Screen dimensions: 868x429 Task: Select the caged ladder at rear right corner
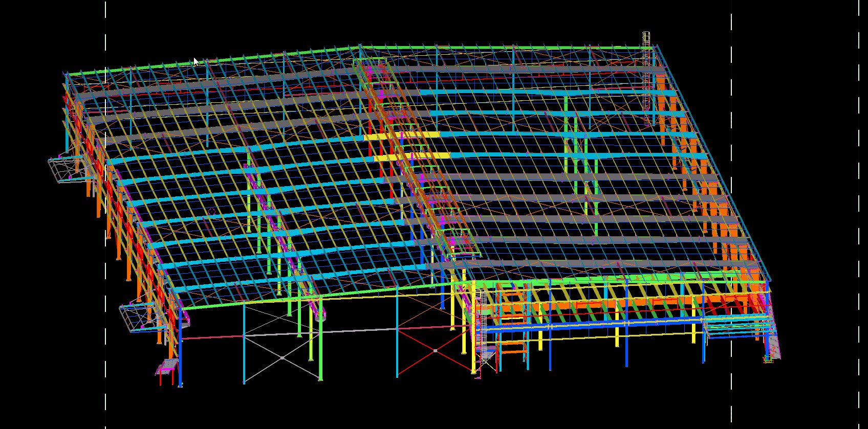click(x=647, y=77)
